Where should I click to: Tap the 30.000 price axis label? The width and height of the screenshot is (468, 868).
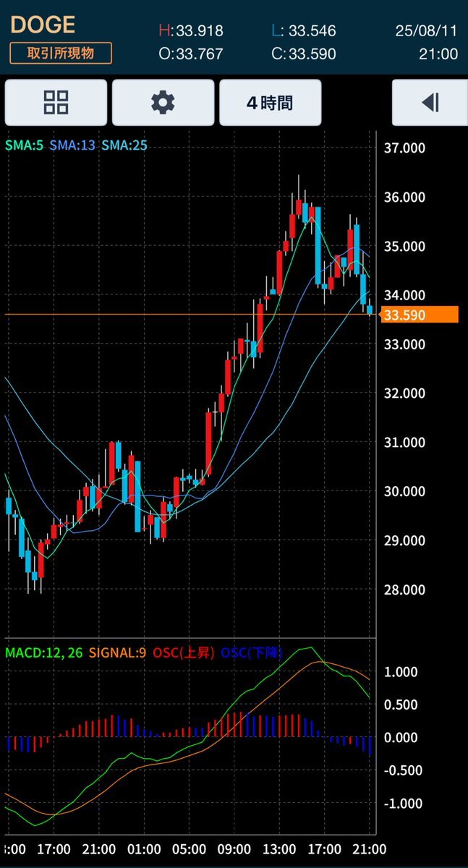[404, 491]
